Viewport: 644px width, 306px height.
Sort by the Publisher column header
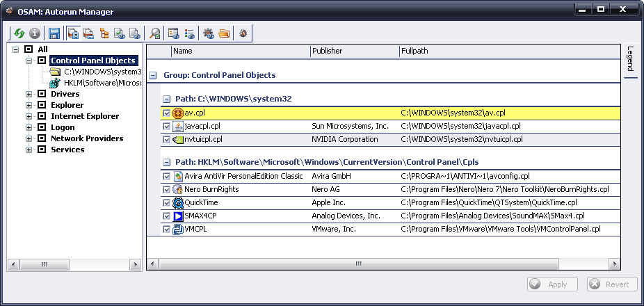(355, 51)
